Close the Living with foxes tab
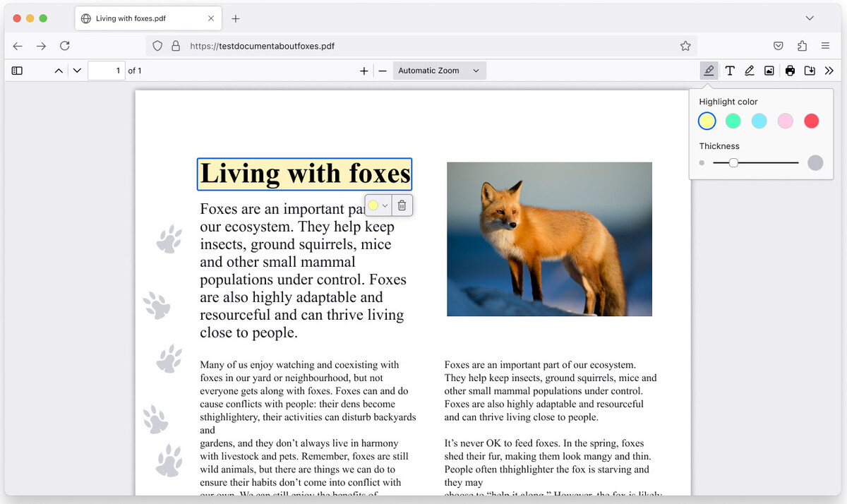 [211, 18]
